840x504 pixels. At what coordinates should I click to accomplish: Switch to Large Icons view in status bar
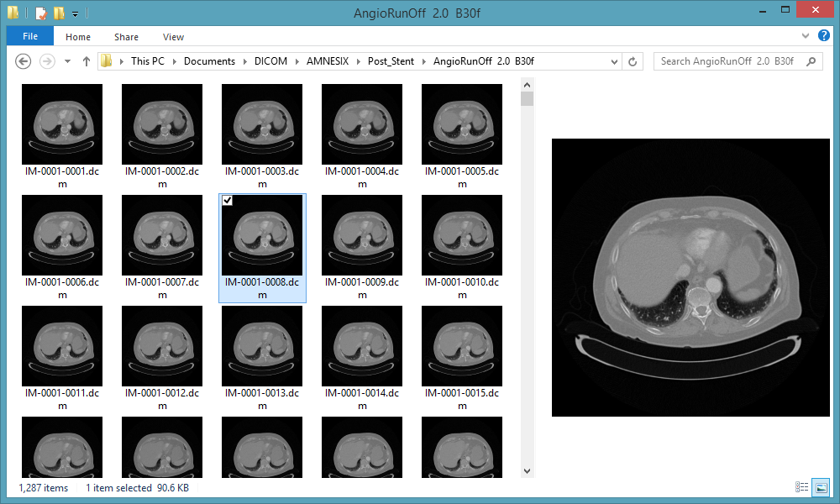[819, 487]
